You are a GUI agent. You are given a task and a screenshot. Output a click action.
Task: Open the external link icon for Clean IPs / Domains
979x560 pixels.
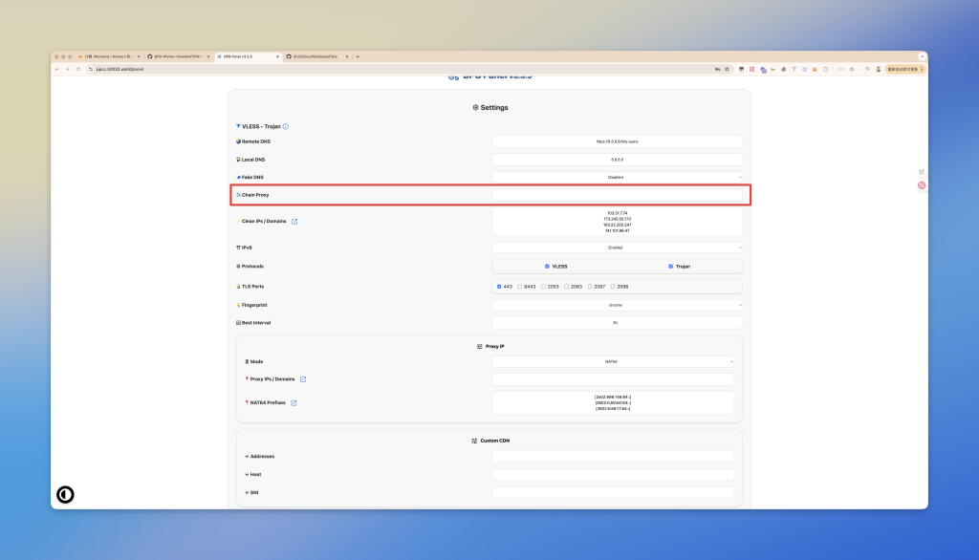tap(294, 222)
